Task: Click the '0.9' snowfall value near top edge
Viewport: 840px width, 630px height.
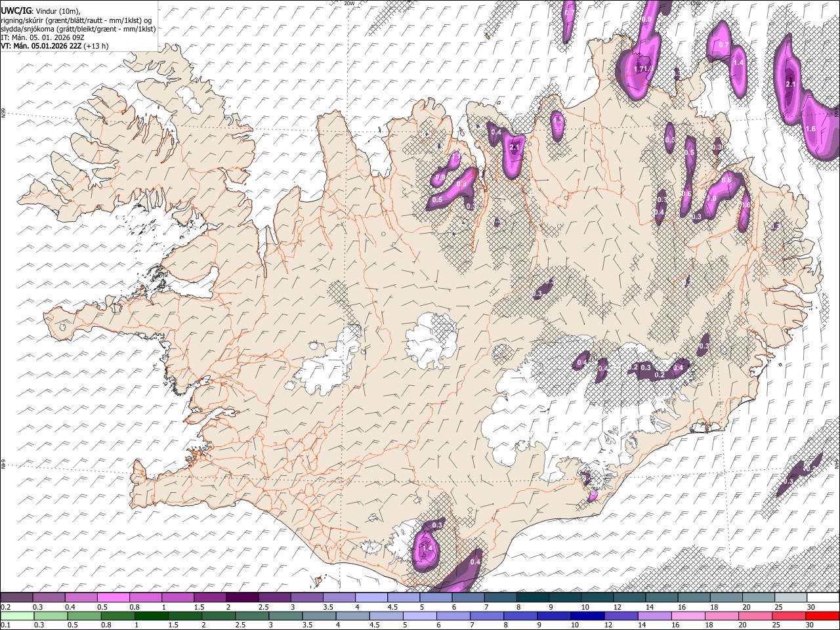Action: (646, 20)
